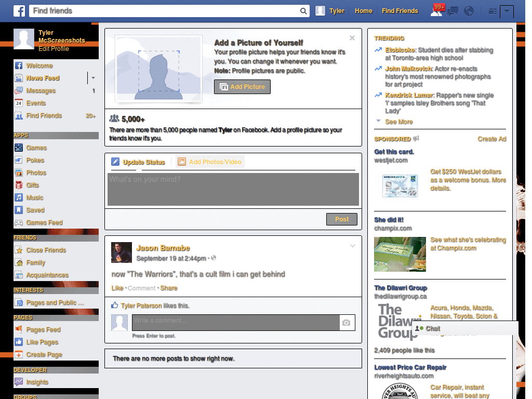The height and width of the screenshot is (399, 532).
Task: Open Lowest Price Car Repair ad title
Action: [410, 367]
